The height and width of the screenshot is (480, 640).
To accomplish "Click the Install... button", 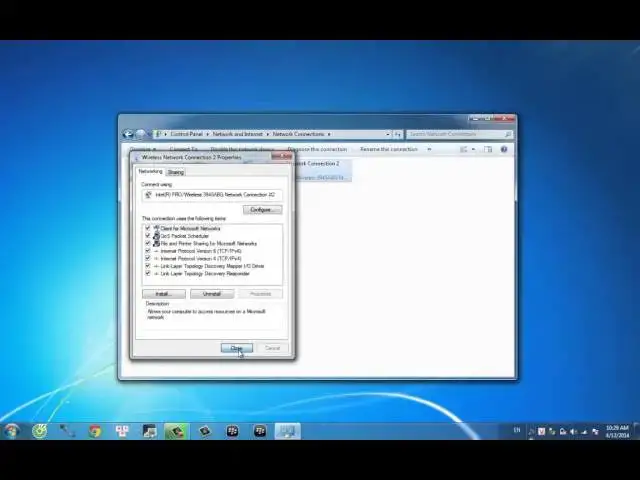I will tap(164, 294).
